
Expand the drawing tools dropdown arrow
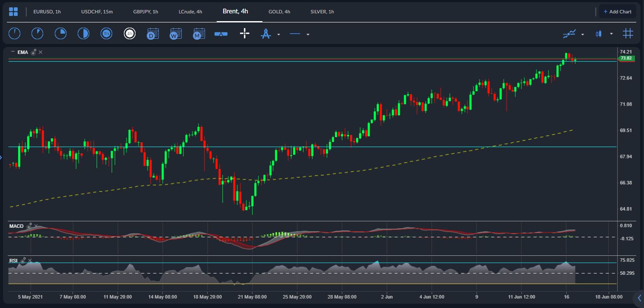[278, 34]
